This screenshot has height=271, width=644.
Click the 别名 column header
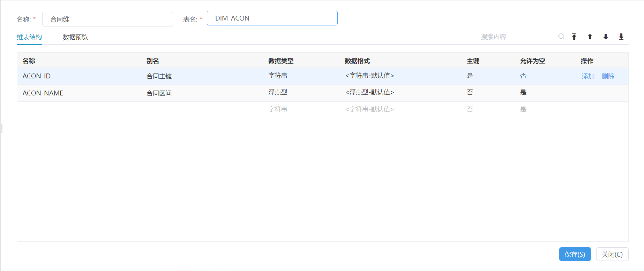click(153, 61)
